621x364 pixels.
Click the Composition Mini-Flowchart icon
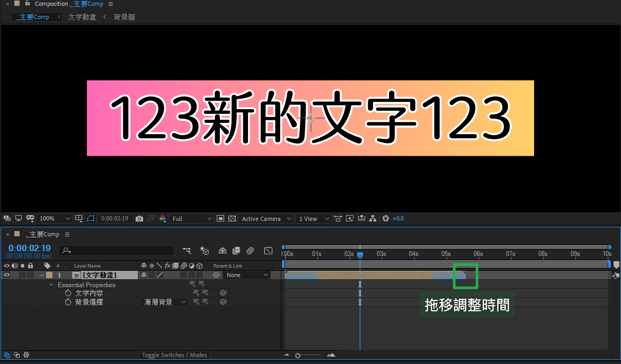[x=187, y=251]
